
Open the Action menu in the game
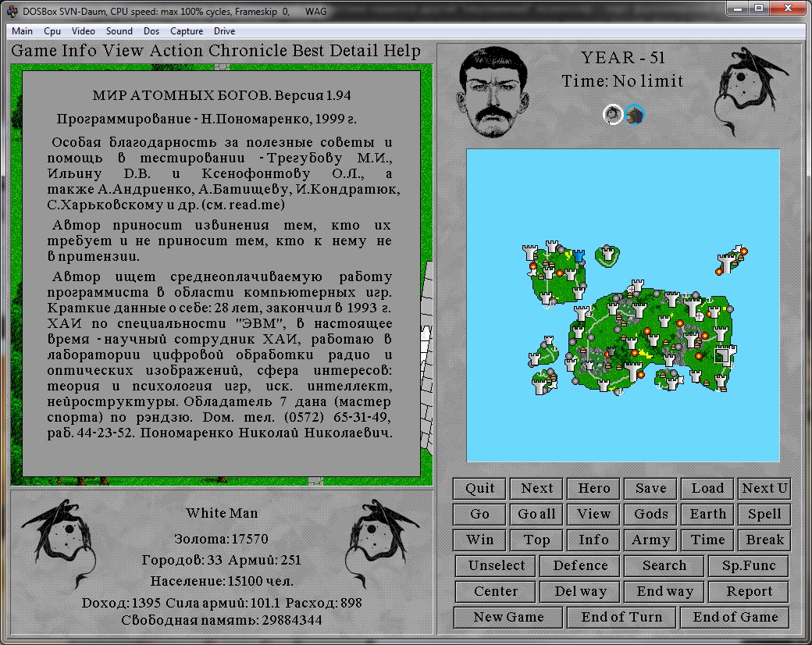pyautogui.click(x=176, y=52)
